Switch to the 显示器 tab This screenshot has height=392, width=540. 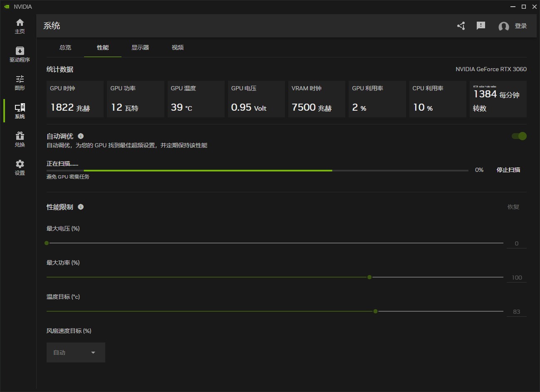[x=140, y=47]
